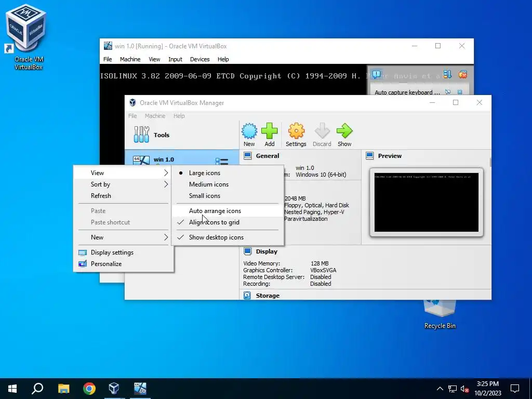532x399 pixels.
Task: Open Display settings from context menu
Action: point(124,252)
